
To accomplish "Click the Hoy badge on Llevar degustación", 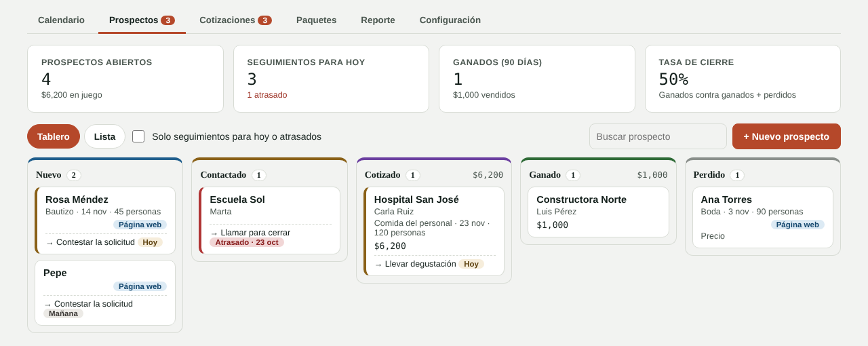I will point(471,264).
